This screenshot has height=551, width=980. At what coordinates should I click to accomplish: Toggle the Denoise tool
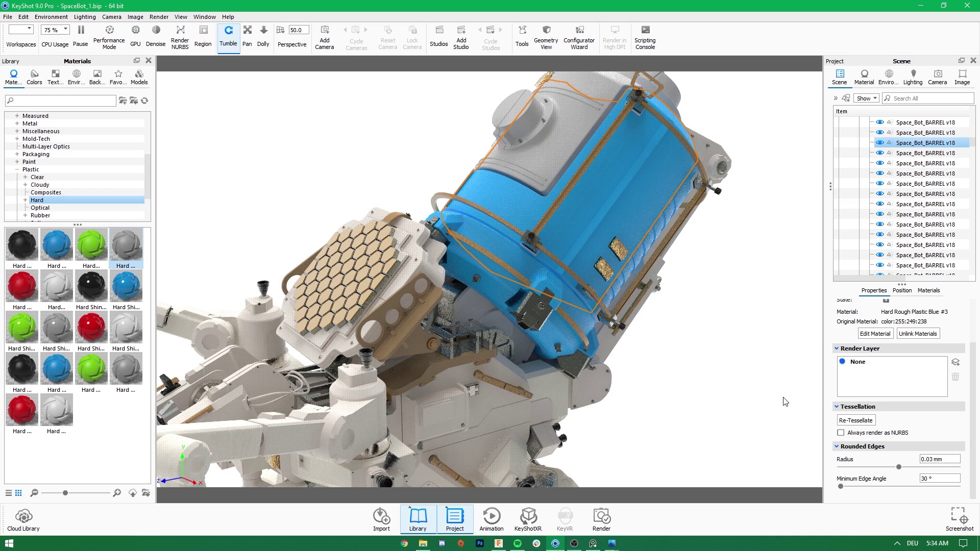point(156,36)
